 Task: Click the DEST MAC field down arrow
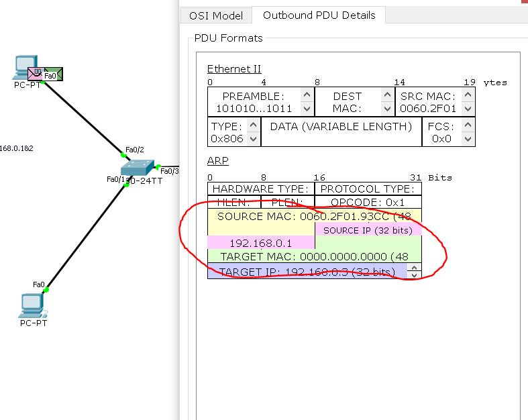click(x=388, y=109)
